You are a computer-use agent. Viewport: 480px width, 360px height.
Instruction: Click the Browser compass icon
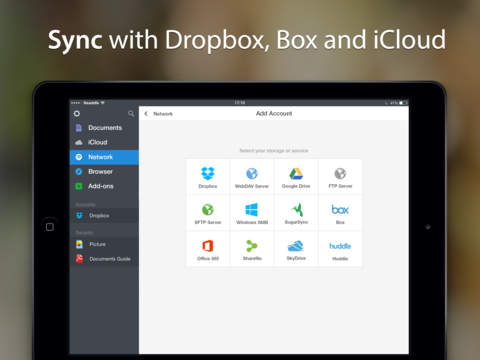click(79, 172)
